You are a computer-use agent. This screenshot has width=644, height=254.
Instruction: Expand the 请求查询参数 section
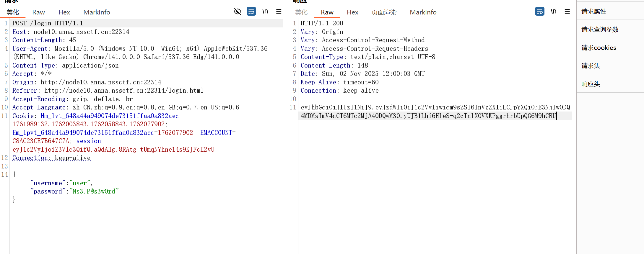tap(600, 30)
